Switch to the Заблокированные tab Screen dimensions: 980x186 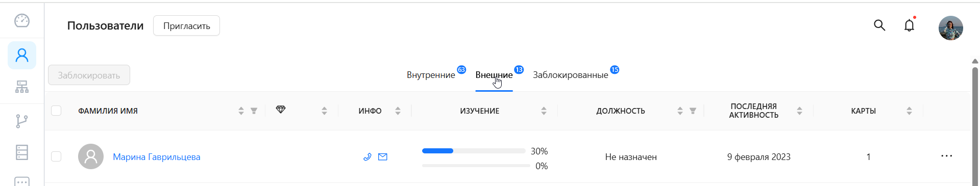(x=571, y=75)
